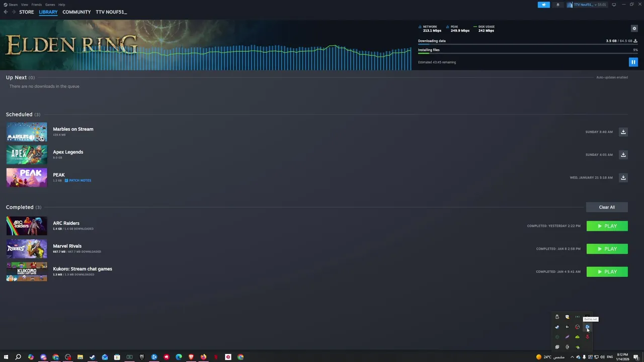Go to the LIBRARY tab
The height and width of the screenshot is (362, 644).
click(x=48, y=12)
